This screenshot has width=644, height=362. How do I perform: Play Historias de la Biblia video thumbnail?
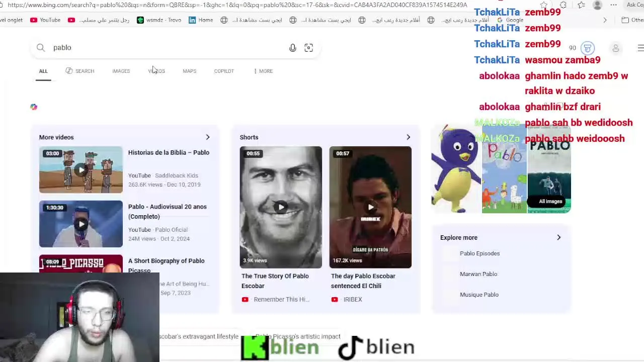click(81, 170)
